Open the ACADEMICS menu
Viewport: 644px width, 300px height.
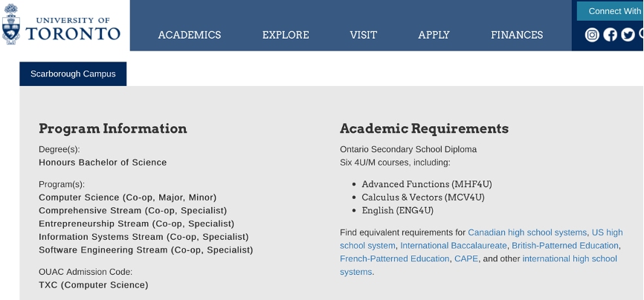point(190,35)
